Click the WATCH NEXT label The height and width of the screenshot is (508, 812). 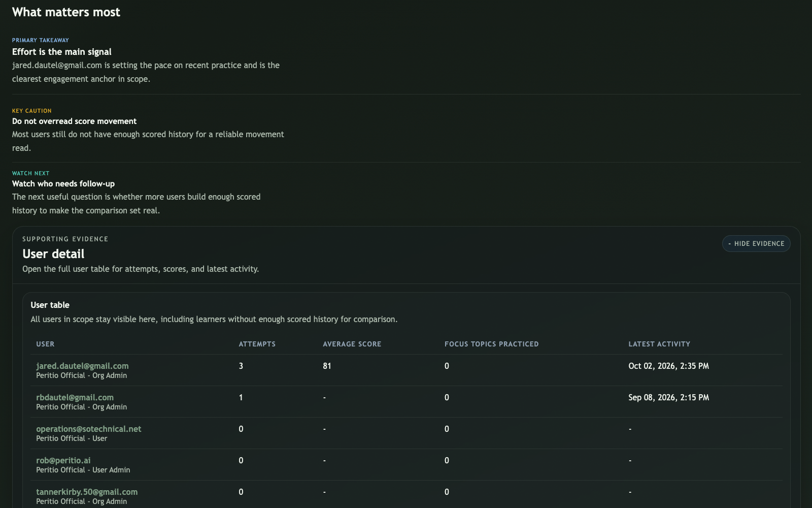click(x=31, y=173)
